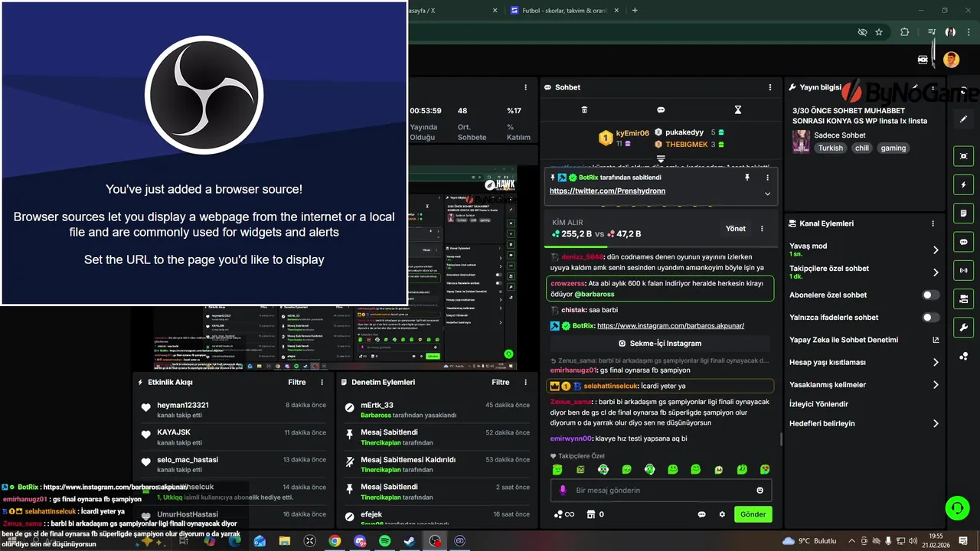This screenshot has height=551, width=980.
Task: Click the user avatar at page top right
Action: pyautogui.click(x=952, y=60)
